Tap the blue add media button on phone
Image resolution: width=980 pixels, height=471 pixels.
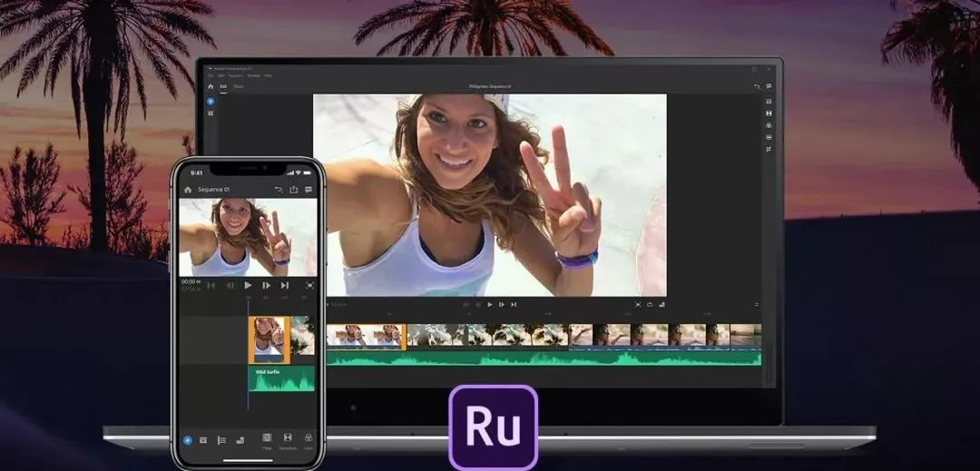[187, 440]
